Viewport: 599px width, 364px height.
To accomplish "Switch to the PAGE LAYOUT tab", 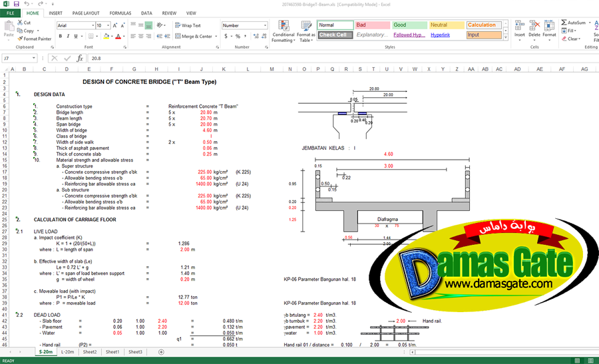I will click(86, 13).
